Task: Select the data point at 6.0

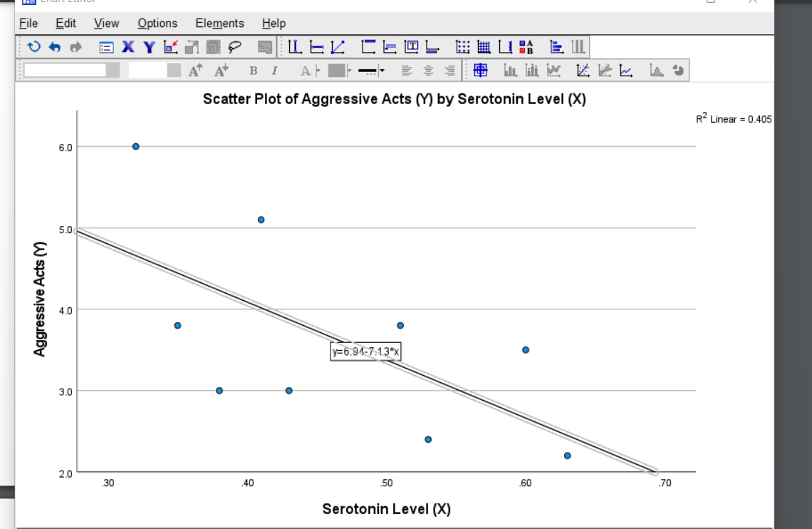Action: [135, 147]
